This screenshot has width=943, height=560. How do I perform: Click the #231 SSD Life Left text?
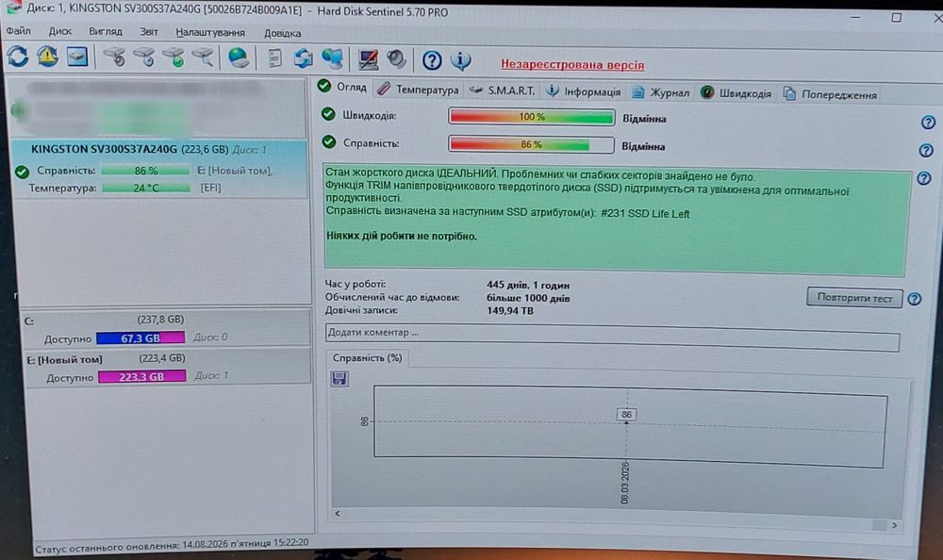645,213
